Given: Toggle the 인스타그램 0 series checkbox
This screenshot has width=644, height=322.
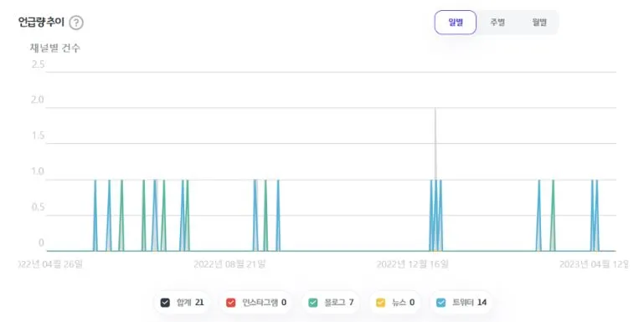Looking at the screenshot, I should coord(231,303).
